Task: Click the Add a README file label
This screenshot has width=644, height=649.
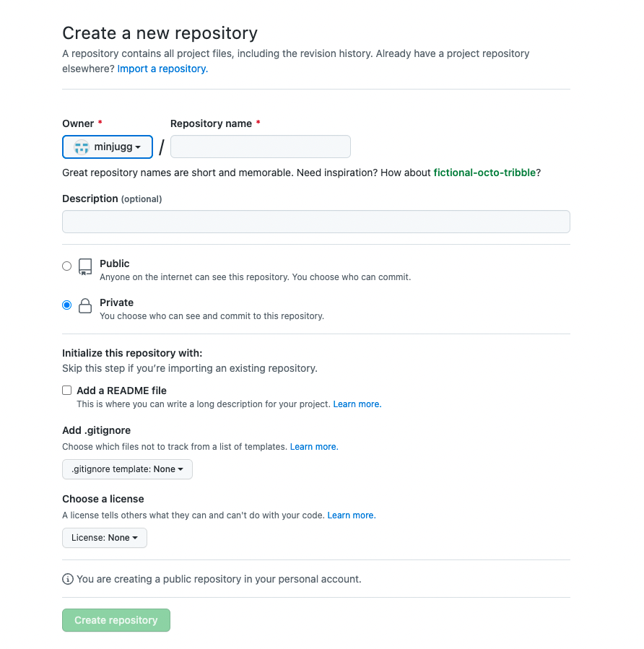Action: tap(122, 391)
